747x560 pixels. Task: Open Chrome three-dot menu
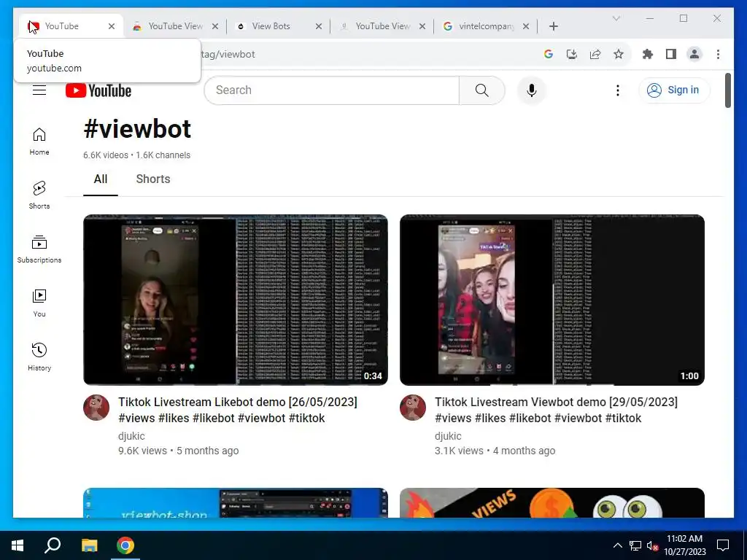point(718,54)
